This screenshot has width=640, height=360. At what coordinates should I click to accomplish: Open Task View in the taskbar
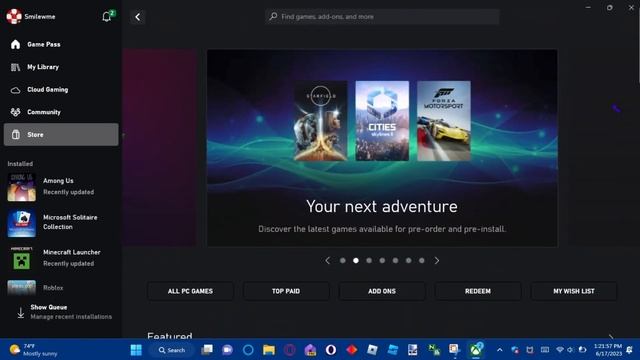[x=207, y=350]
